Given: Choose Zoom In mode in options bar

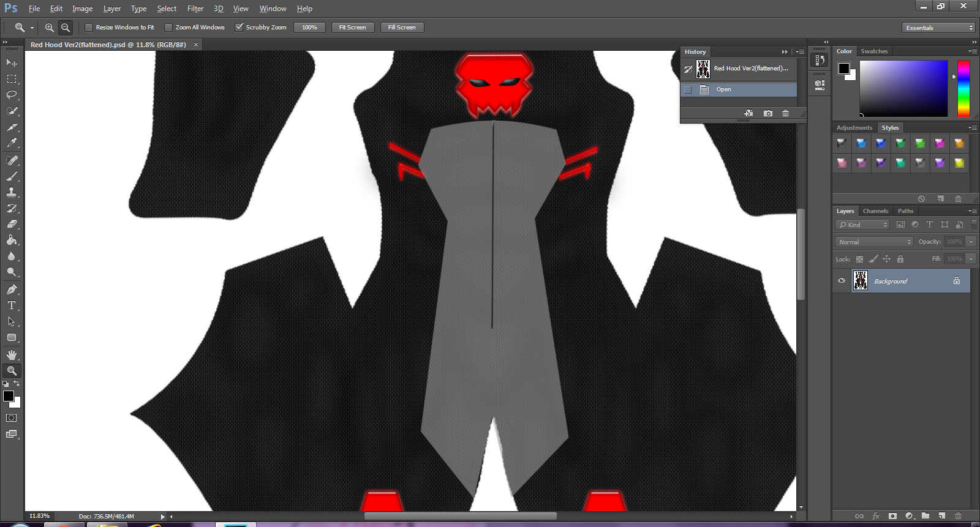Looking at the screenshot, I should [50, 28].
